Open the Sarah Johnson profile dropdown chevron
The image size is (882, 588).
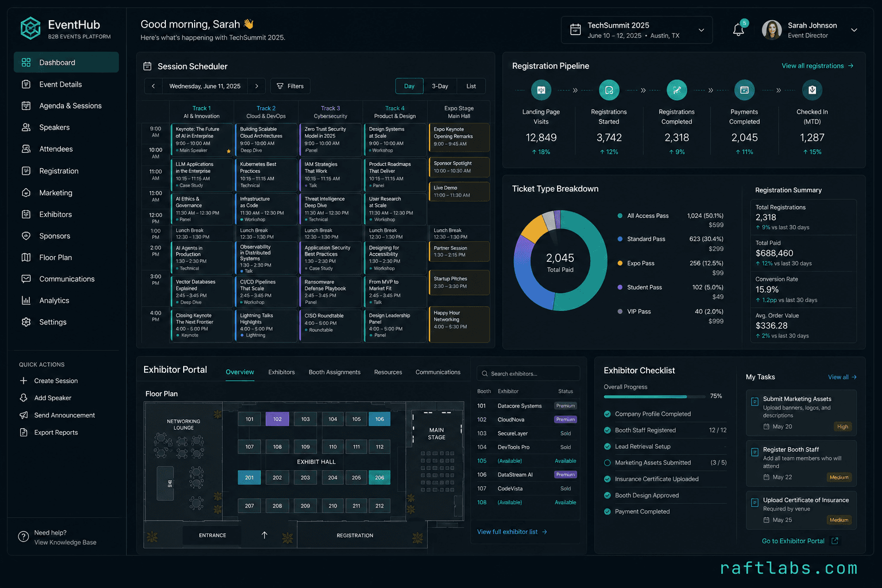pos(854,30)
